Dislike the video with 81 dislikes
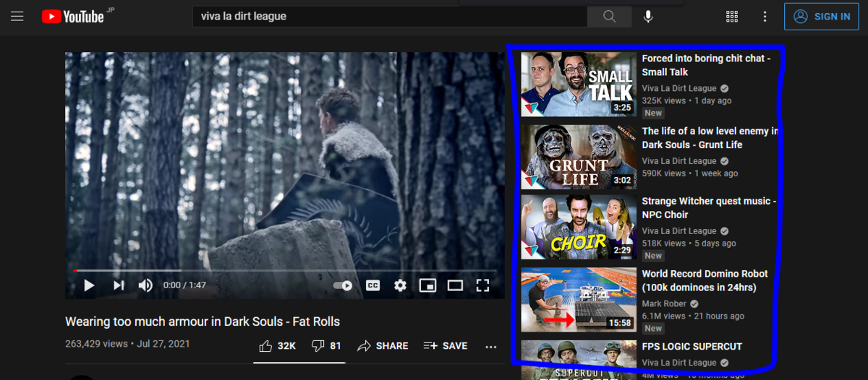 [x=326, y=346]
